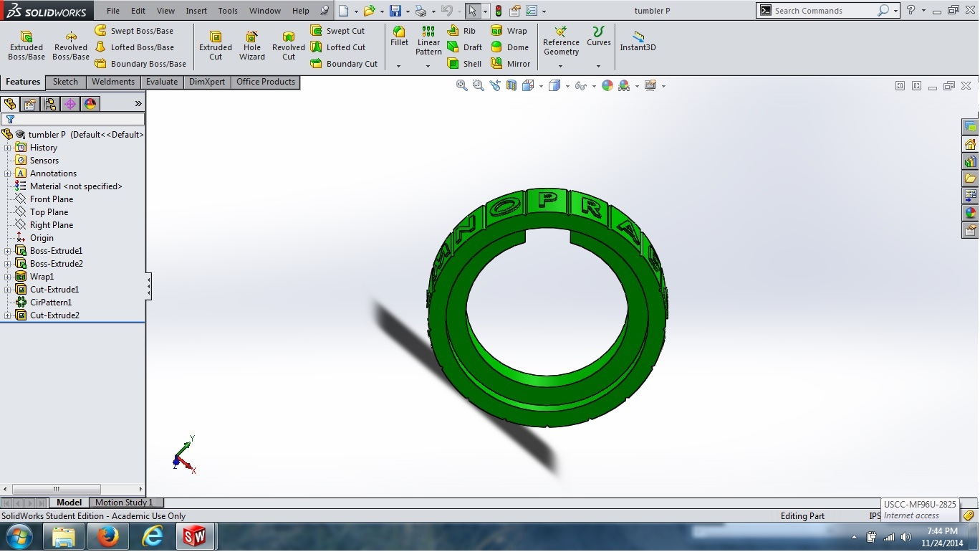Open the Reference Geometry dropdown arrow
The image size is (980, 552).
pyautogui.click(x=561, y=66)
